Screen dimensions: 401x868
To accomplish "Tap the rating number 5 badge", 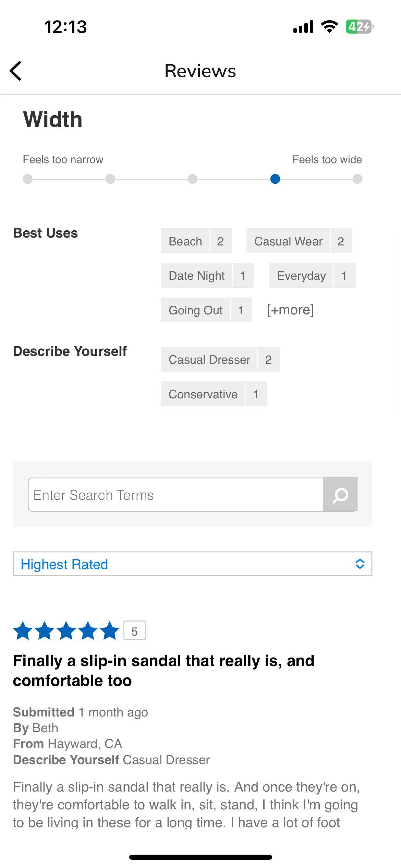I will [135, 630].
